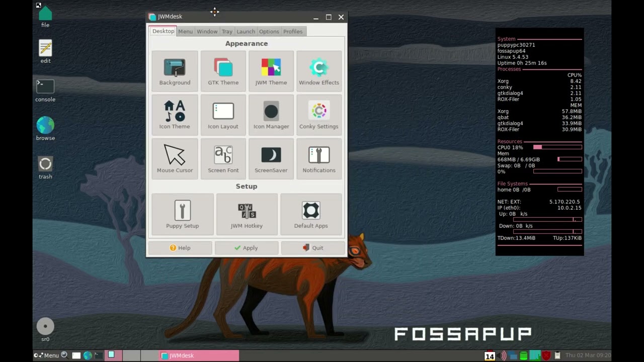Launch the Icon Manager

(271, 115)
